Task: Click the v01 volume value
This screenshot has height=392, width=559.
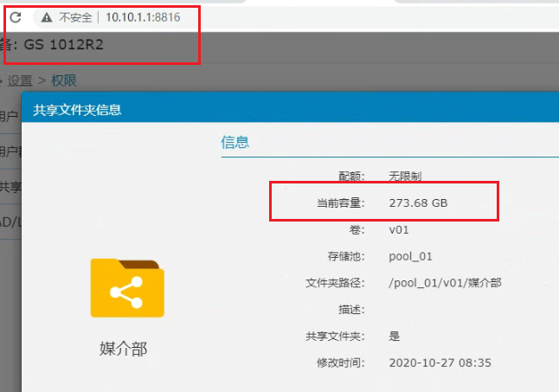Action: 399,229
